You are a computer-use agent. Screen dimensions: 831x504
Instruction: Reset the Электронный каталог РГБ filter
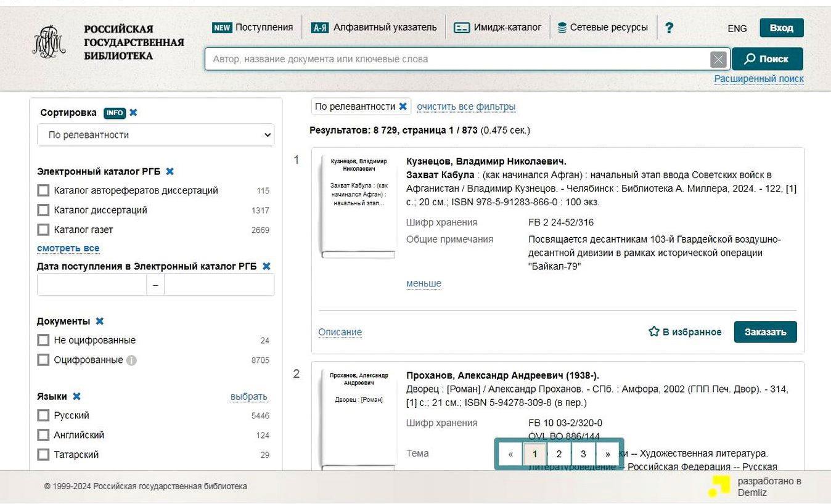[170, 171]
